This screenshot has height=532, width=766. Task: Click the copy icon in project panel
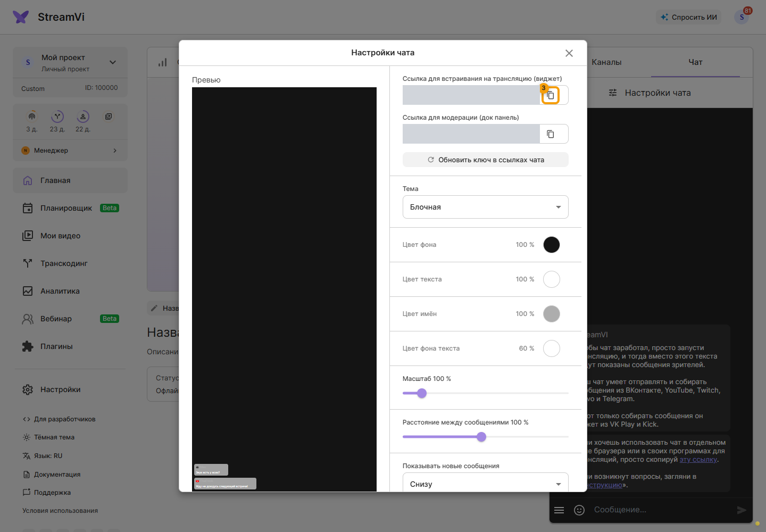109,117
